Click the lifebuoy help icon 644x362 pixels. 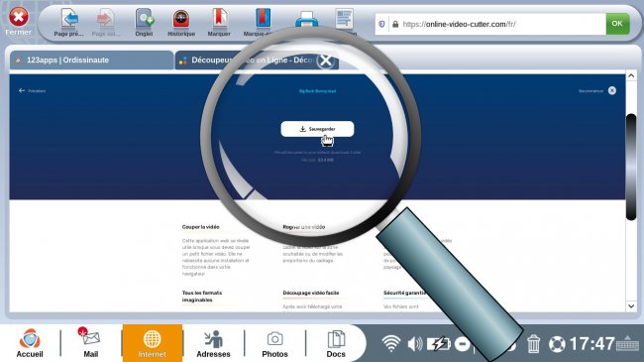[557, 344]
